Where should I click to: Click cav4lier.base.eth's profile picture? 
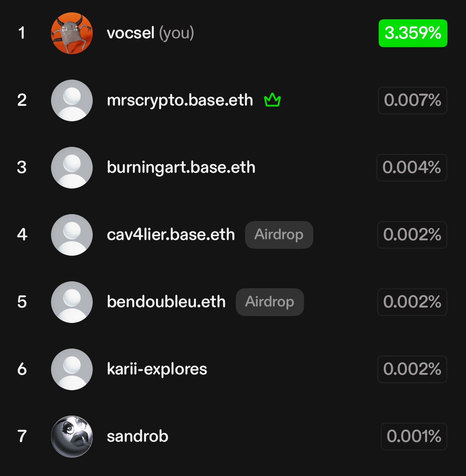coord(72,235)
